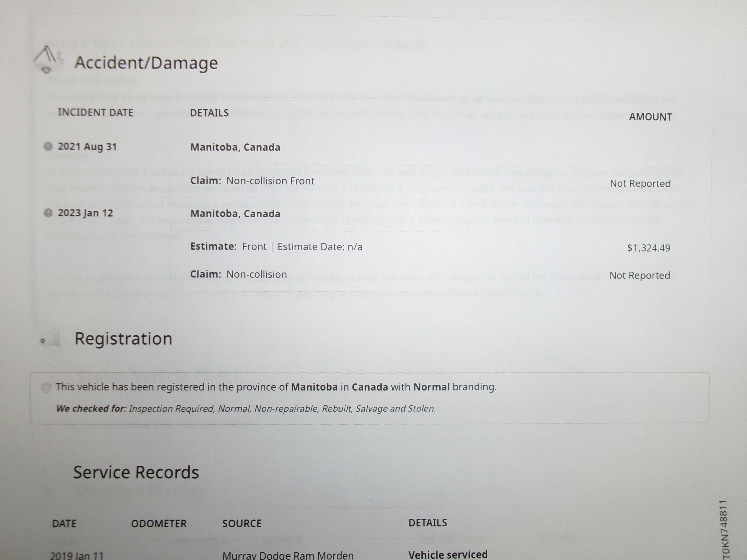
Task: Click the Estimate: Front entry row
Action: [276, 247]
